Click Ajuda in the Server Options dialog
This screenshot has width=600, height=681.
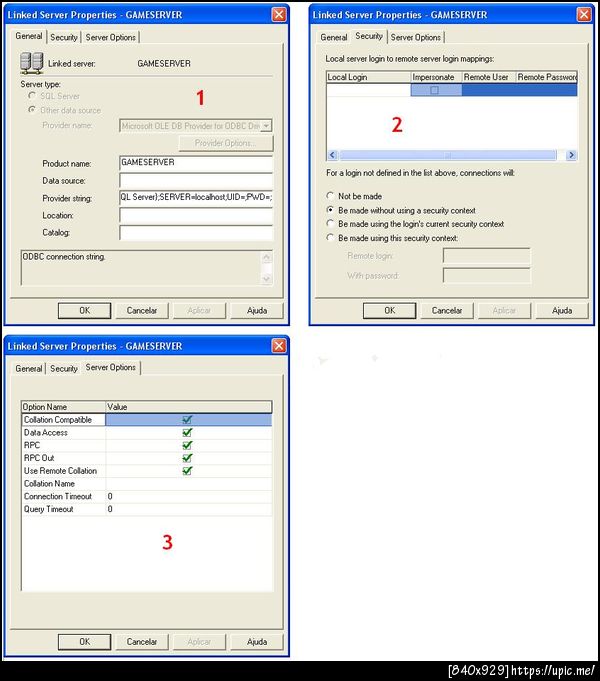[257, 641]
